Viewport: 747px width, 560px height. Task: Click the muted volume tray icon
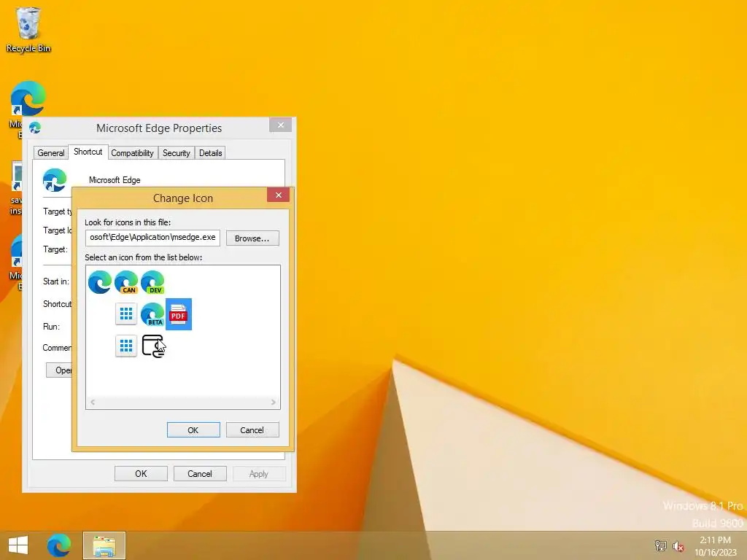(x=678, y=545)
